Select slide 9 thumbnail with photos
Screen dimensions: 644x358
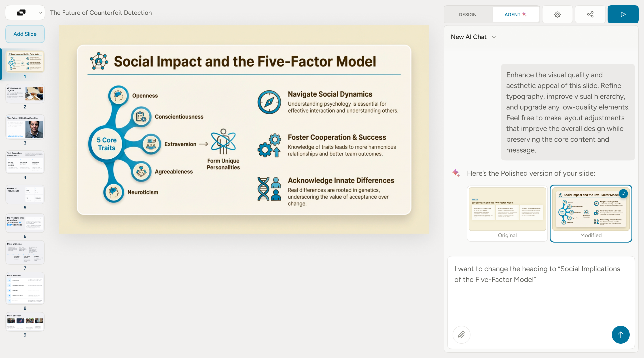pyautogui.click(x=25, y=322)
